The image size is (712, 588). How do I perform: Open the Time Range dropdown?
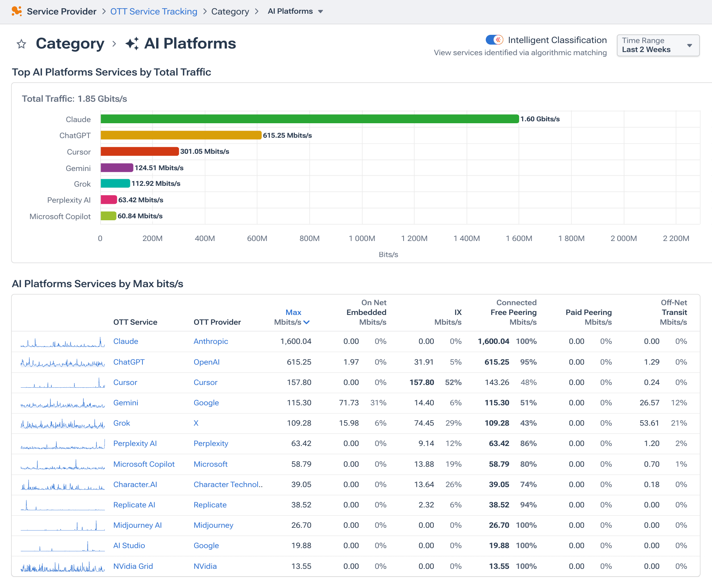(658, 45)
